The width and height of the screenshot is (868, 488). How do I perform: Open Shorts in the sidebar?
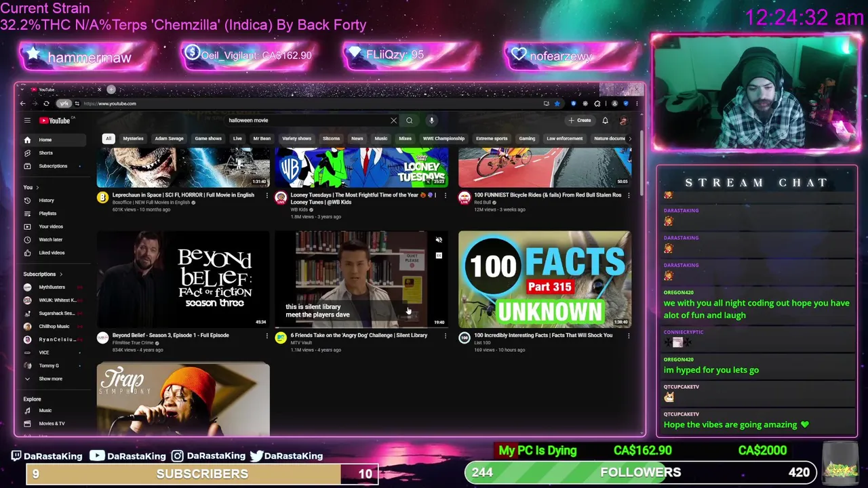tap(53, 153)
